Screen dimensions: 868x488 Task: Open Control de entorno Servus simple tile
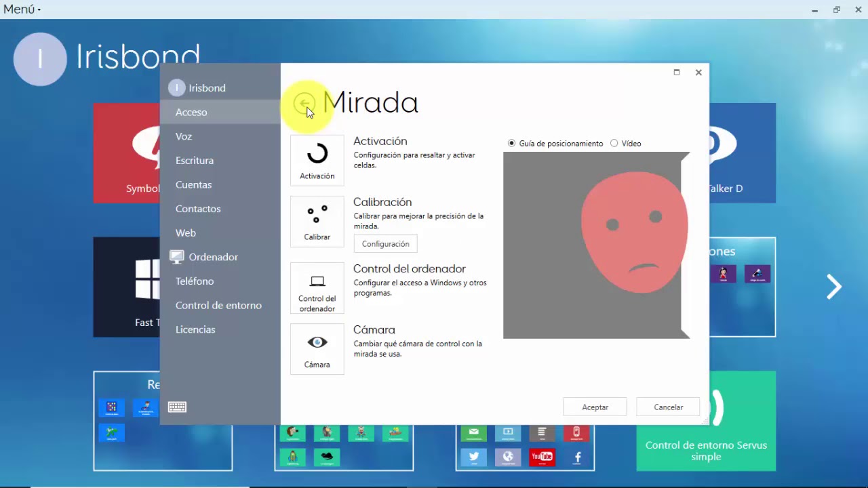[x=706, y=420]
